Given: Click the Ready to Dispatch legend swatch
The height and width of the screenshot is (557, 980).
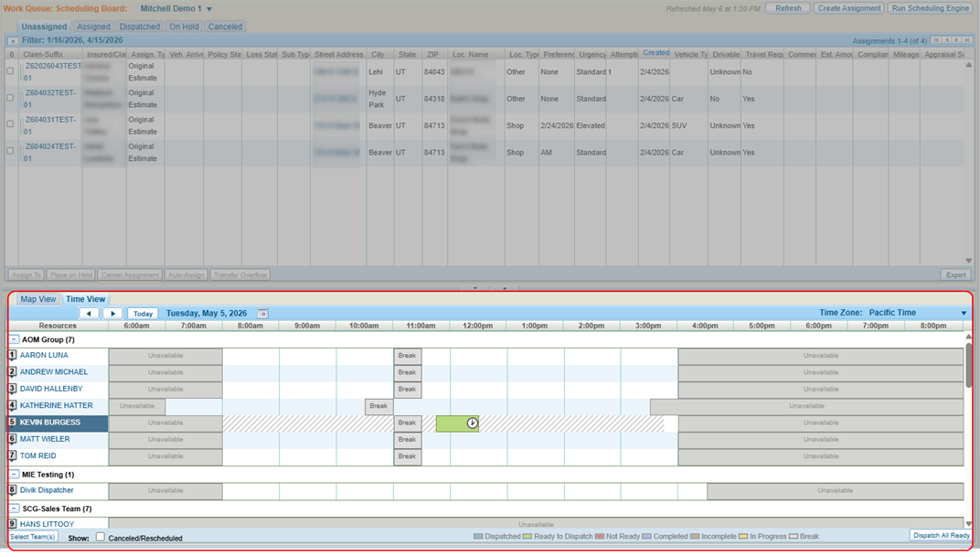Looking at the screenshot, I should [x=527, y=536].
